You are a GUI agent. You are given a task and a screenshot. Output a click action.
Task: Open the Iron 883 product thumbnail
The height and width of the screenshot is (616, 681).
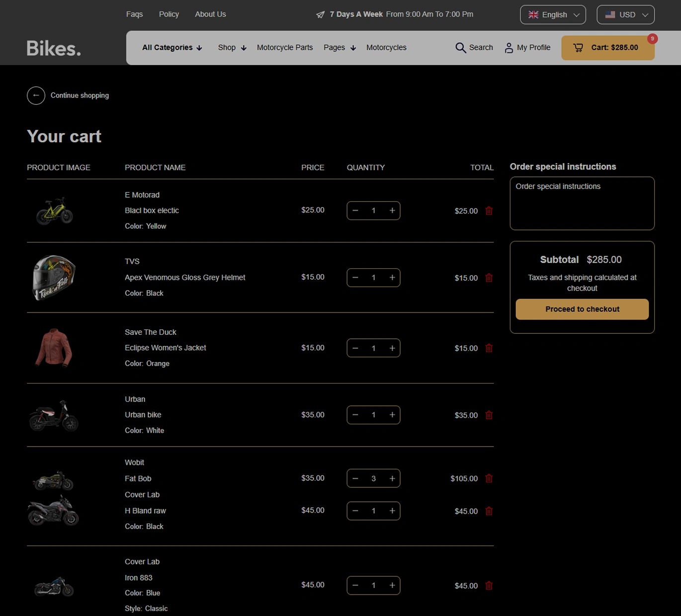(x=54, y=587)
